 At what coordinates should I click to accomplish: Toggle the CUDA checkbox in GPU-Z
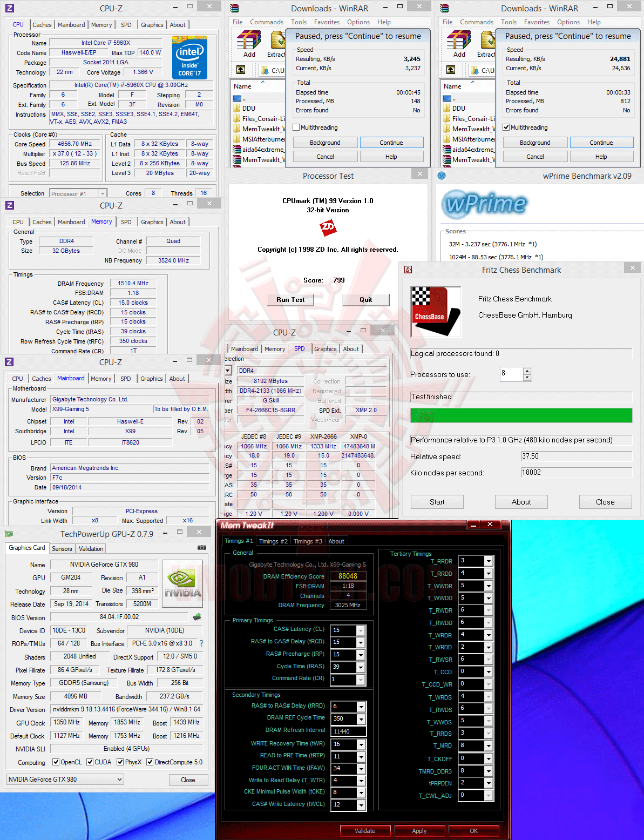[90, 762]
